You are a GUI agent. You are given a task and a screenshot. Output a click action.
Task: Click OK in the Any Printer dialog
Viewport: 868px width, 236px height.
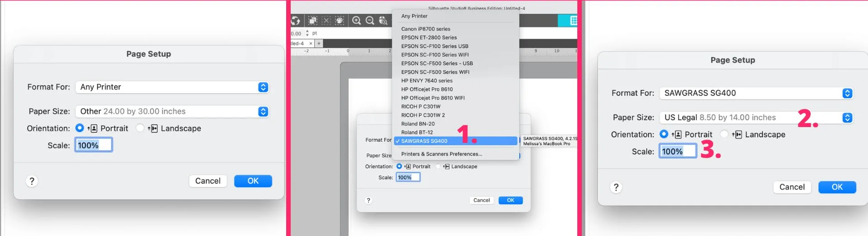pos(253,181)
